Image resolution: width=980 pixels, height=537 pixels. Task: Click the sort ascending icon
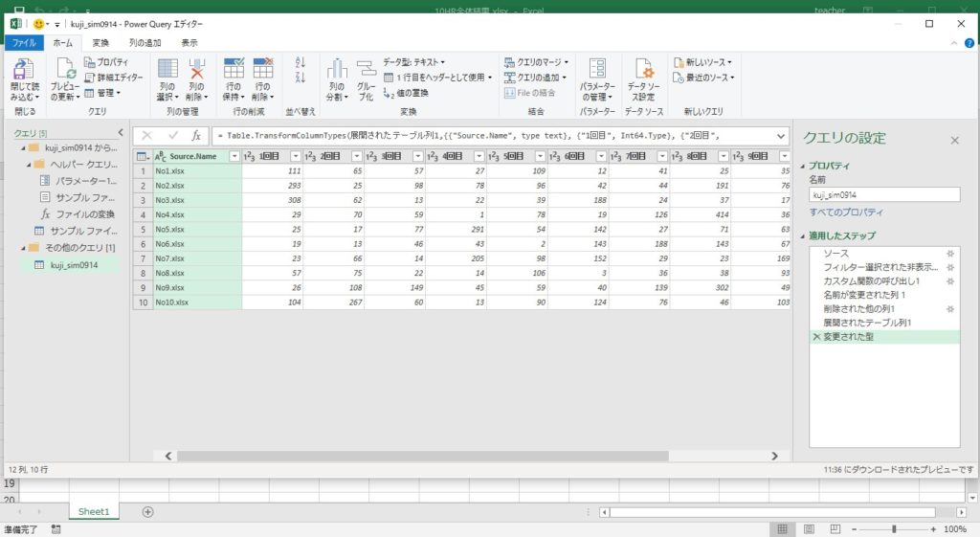(x=300, y=62)
